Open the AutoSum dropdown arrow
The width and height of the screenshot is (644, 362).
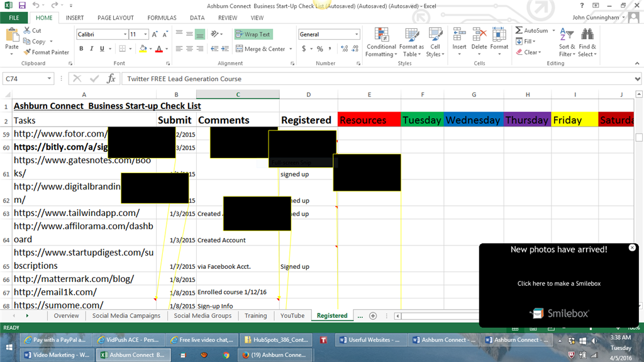(x=553, y=30)
